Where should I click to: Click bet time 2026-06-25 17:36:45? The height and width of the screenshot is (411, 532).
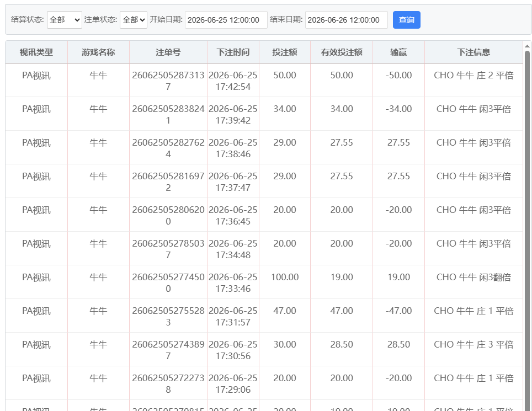click(x=233, y=215)
